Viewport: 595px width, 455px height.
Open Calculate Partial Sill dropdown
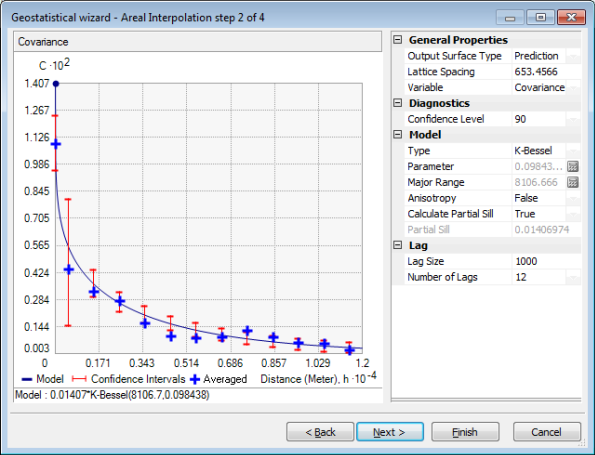click(x=573, y=214)
